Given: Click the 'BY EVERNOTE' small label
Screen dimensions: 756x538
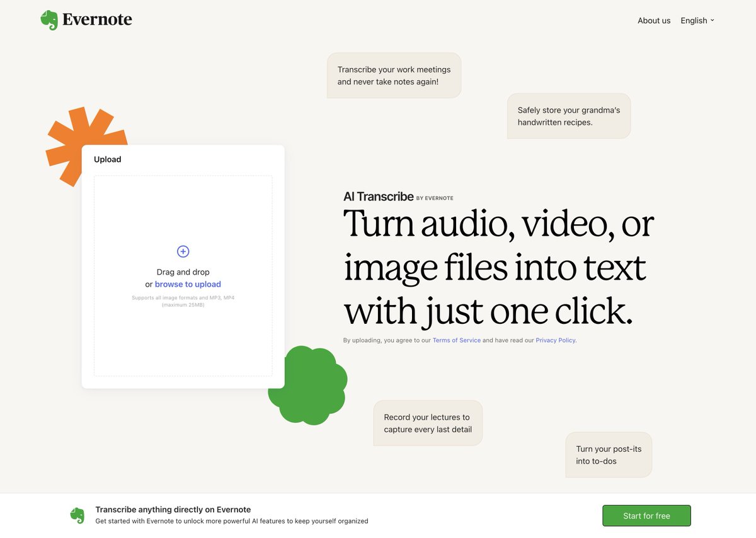Looking at the screenshot, I should pos(435,198).
